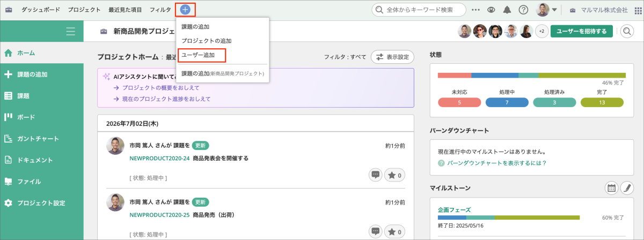Open the help question mark icon

(x=523, y=10)
